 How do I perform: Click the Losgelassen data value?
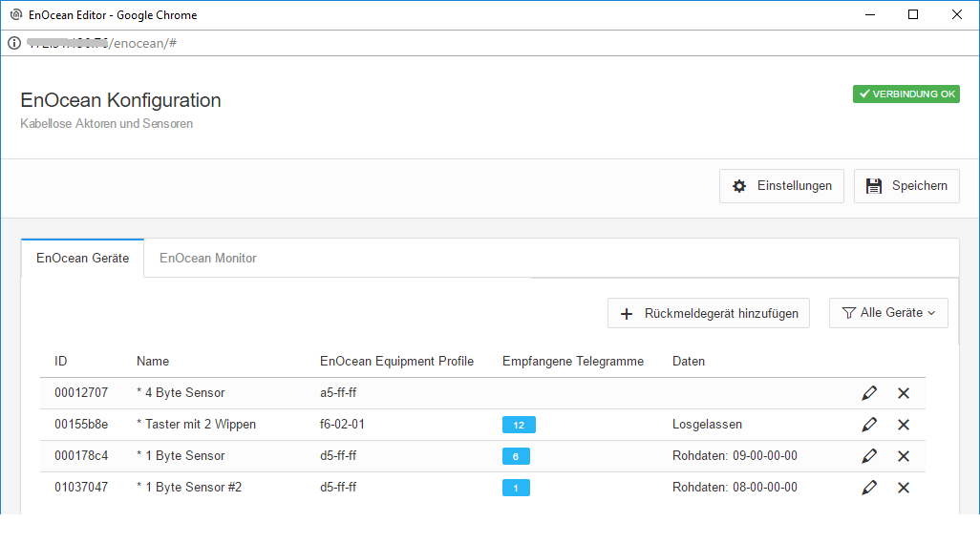(x=707, y=425)
